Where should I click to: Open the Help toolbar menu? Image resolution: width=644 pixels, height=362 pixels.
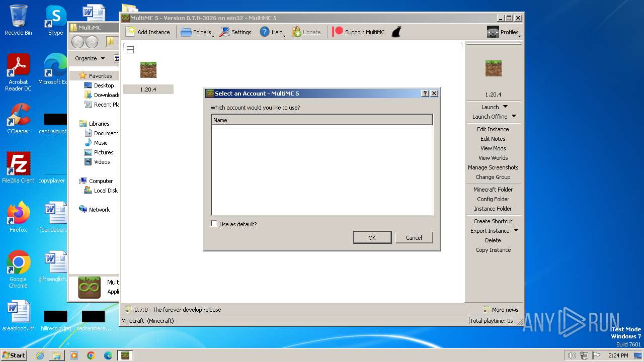point(272,32)
